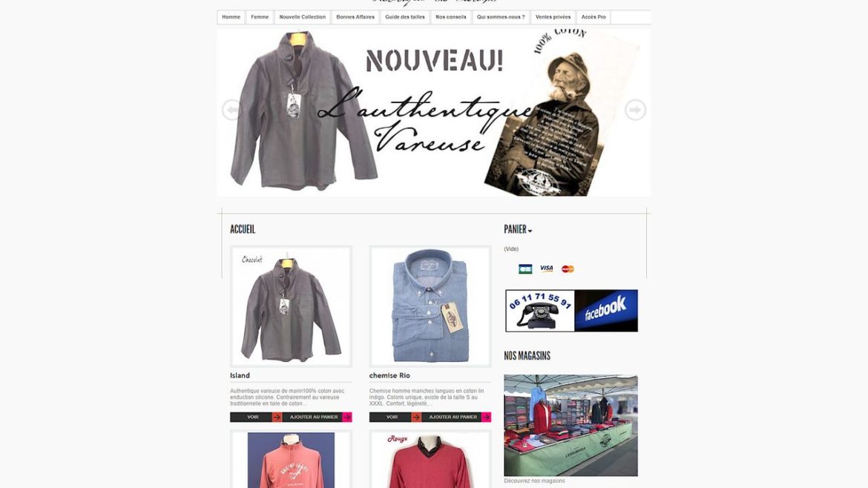Open the Femme menu

point(260,17)
